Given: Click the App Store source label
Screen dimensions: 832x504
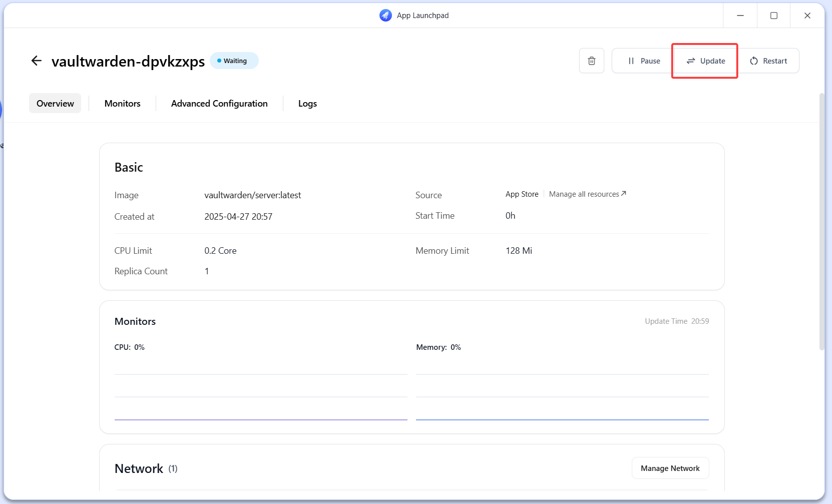Looking at the screenshot, I should 522,194.
